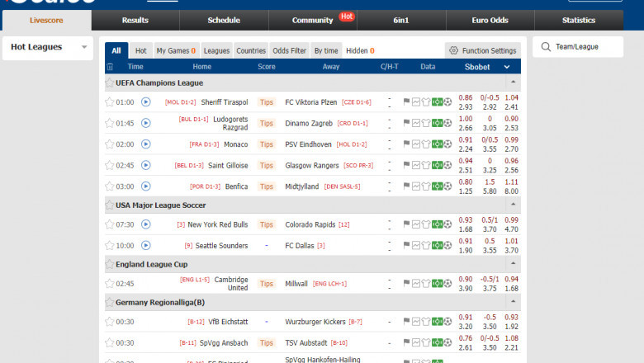Open lineup shirt icon for Seattle Sounders match
The image size is (644, 363).
[x=426, y=245]
